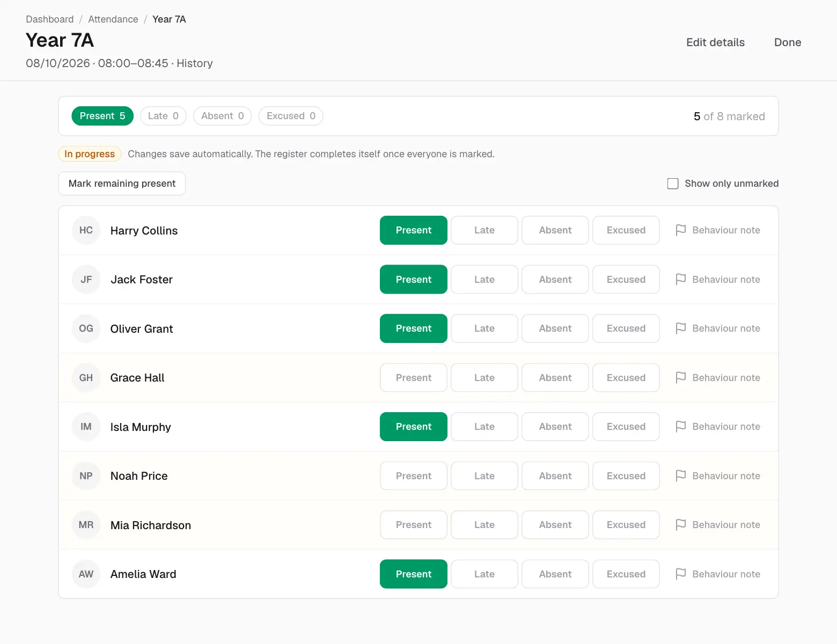
Task: Open the History link
Action: click(x=195, y=63)
